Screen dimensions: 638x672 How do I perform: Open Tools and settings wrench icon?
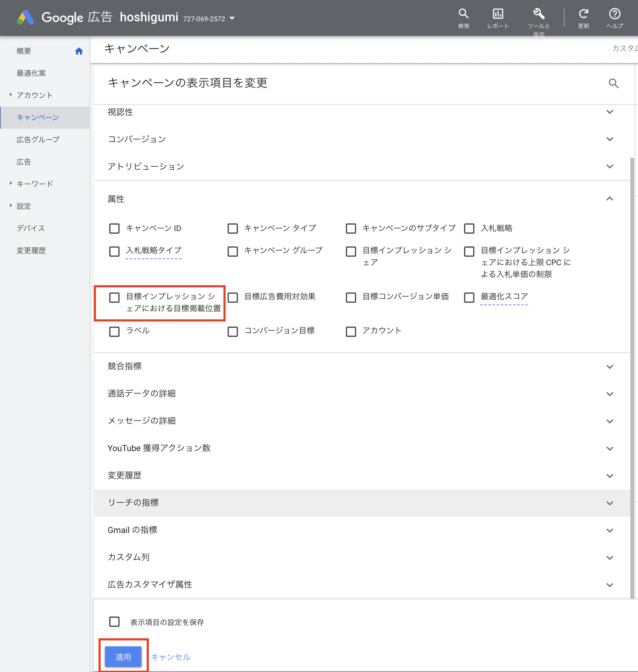(x=539, y=14)
